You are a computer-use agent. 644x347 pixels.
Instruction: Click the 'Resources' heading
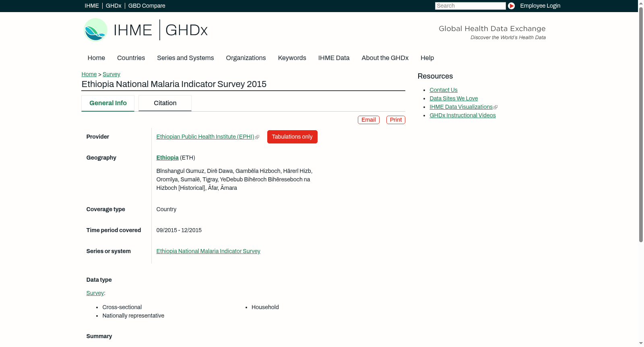pyautogui.click(x=435, y=76)
